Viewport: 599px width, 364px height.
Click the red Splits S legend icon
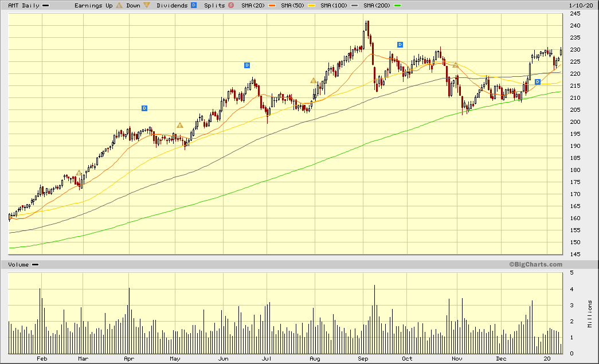[231, 5]
